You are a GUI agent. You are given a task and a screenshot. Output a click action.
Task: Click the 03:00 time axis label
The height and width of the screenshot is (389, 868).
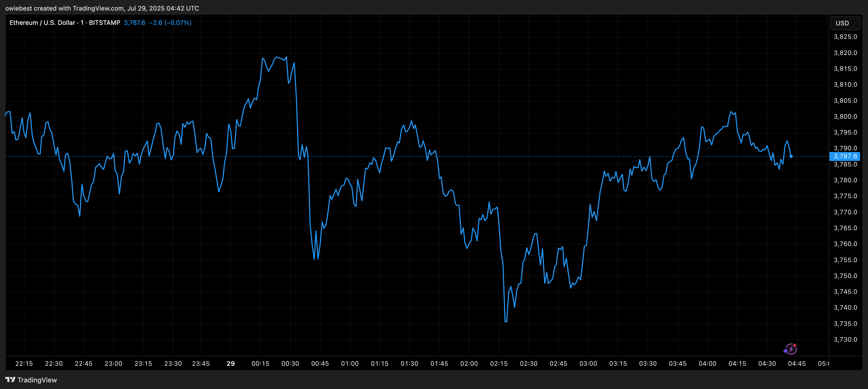pos(588,363)
